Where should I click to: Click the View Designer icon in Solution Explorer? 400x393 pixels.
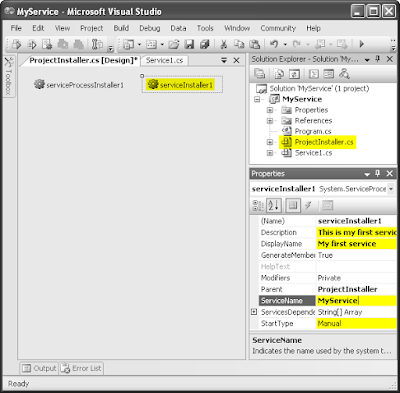coord(329,73)
